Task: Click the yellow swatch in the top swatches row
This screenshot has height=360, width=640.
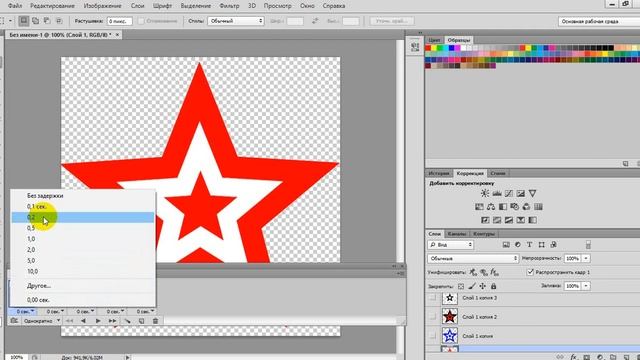Action: pos(433,48)
